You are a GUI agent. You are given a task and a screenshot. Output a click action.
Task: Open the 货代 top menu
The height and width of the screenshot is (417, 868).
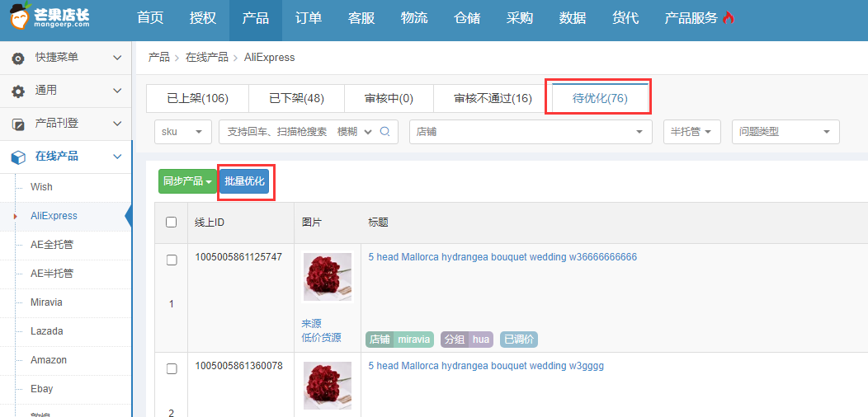[x=625, y=17]
